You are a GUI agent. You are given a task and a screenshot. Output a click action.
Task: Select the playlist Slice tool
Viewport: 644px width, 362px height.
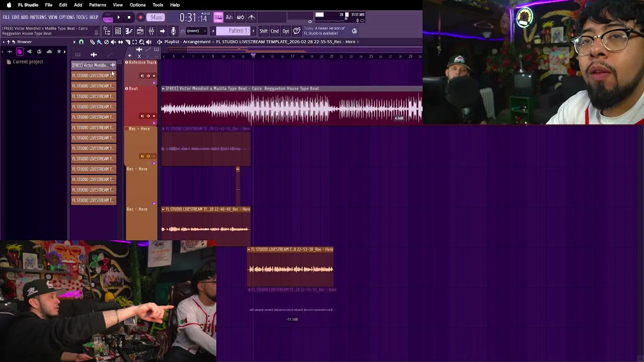pos(128,42)
